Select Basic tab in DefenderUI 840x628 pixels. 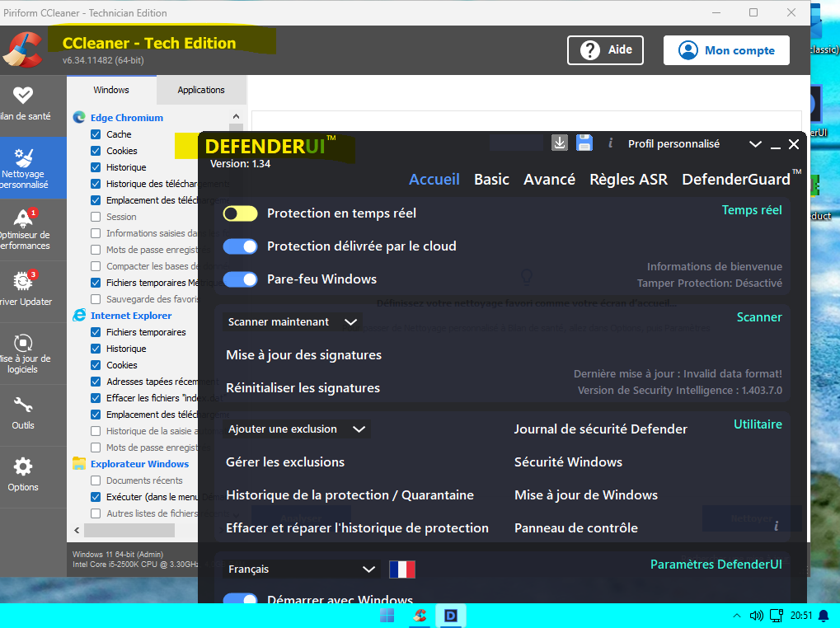point(491,180)
